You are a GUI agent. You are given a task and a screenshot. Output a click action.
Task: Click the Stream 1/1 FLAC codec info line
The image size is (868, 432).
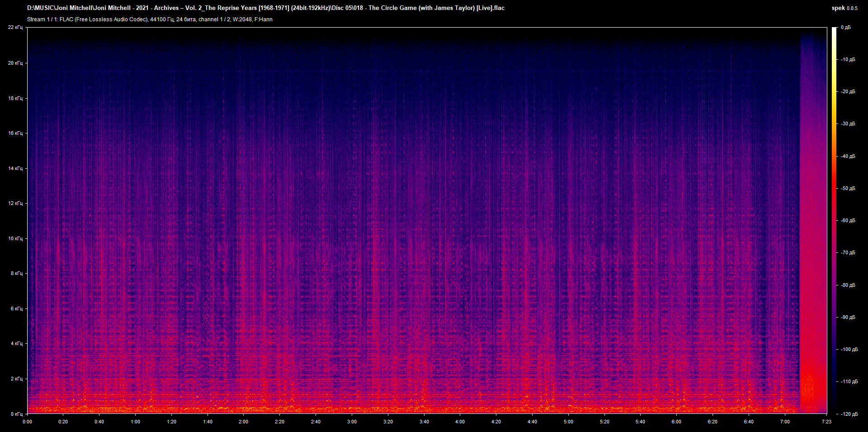150,19
